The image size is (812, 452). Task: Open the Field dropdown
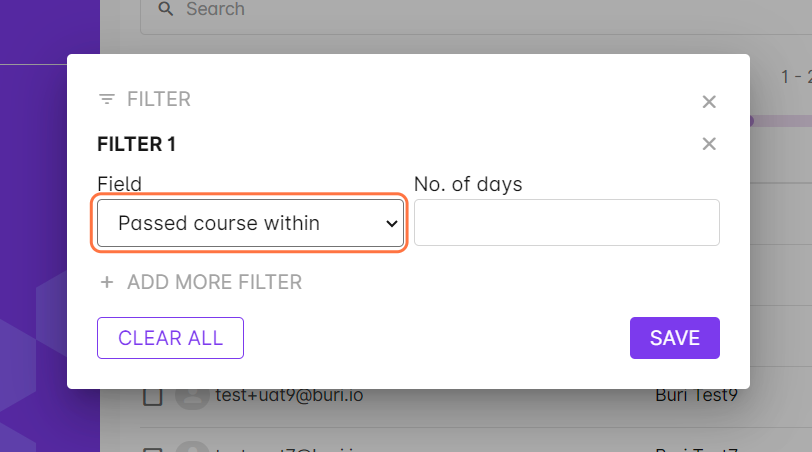250,223
